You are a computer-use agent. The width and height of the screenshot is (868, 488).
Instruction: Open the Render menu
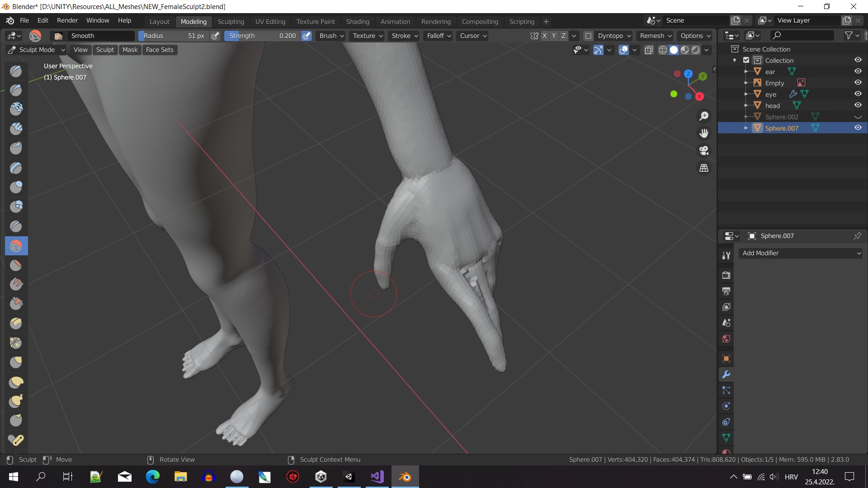[x=67, y=20]
